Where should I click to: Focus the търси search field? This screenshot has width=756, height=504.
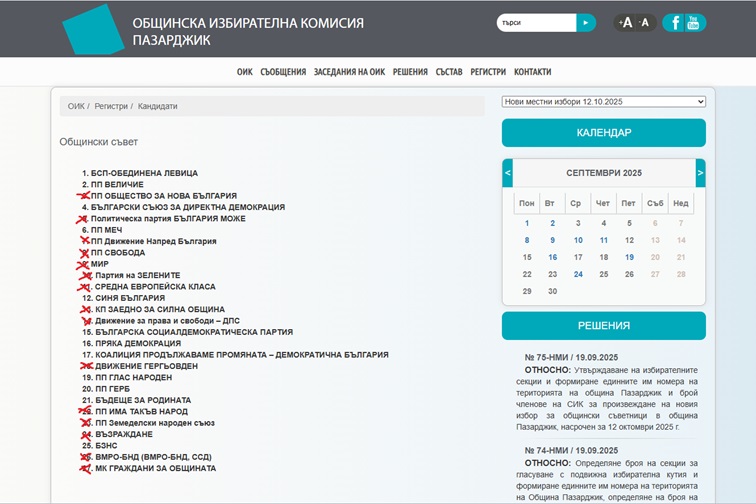coord(536,22)
